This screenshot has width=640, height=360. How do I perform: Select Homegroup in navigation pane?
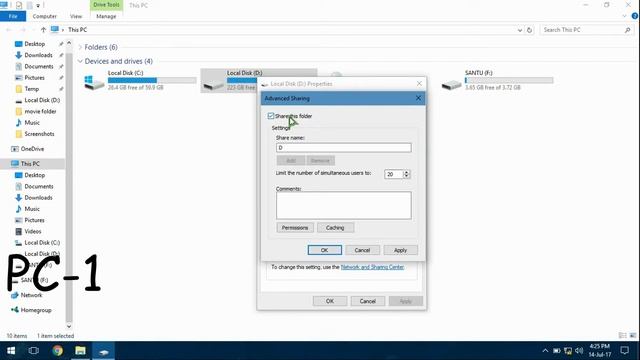pyautogui.click(x=36, y=310)
